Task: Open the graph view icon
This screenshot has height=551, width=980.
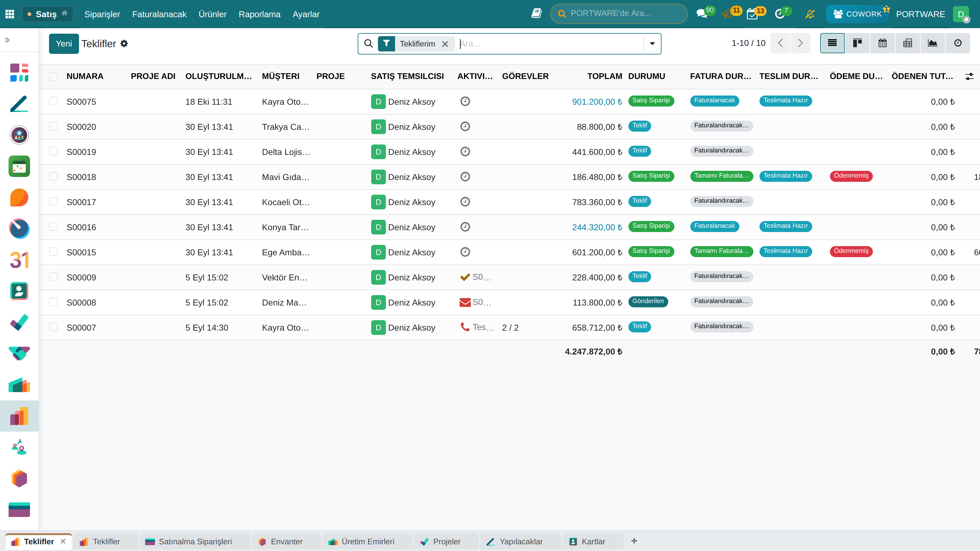Action: point(933,43)
